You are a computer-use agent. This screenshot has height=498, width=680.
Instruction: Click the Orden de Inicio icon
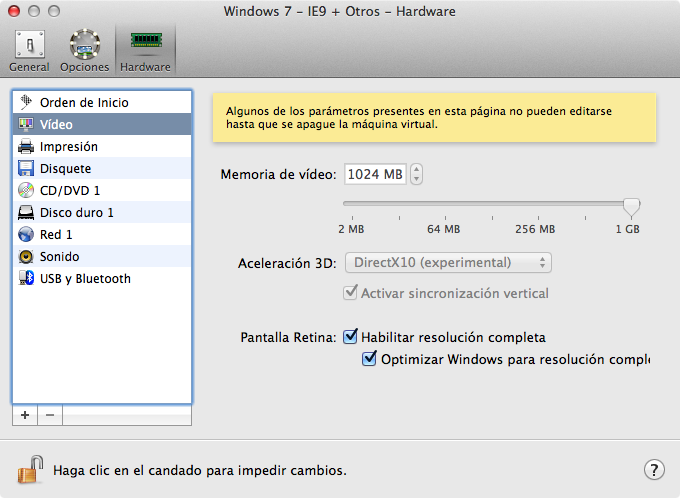(26, 102)
